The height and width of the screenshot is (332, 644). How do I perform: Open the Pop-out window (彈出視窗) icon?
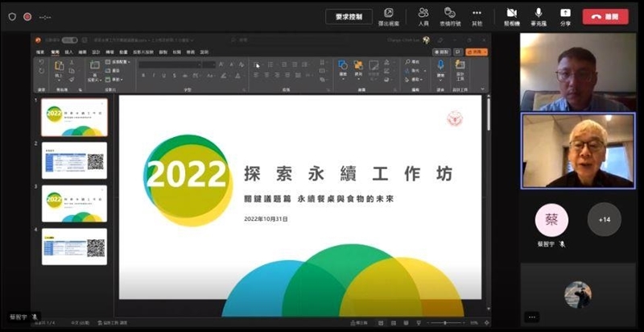pos(388,15)
